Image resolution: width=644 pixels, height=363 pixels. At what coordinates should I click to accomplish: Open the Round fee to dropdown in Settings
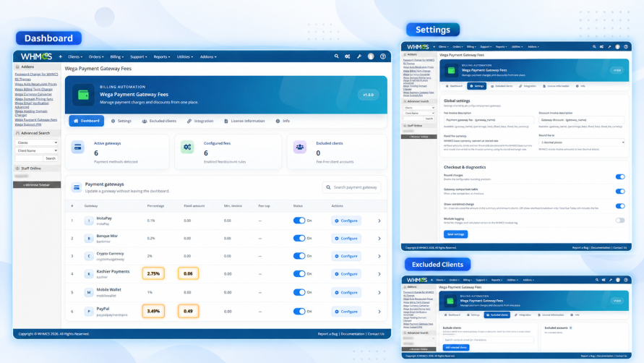[x=582, y=142]
